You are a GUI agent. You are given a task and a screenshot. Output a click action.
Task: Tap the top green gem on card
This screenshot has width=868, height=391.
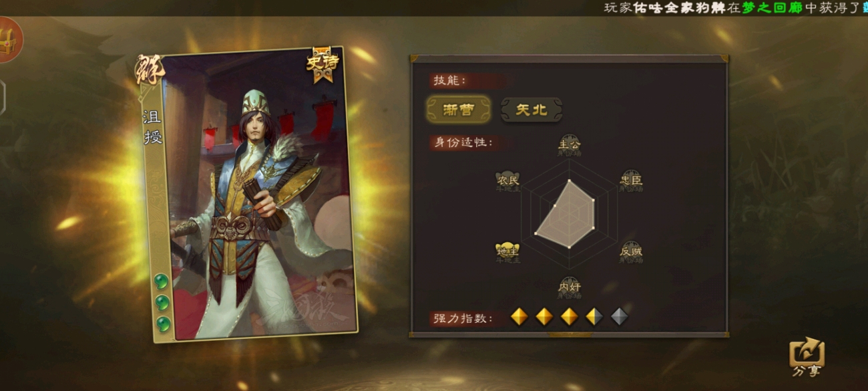coord(161,281)
